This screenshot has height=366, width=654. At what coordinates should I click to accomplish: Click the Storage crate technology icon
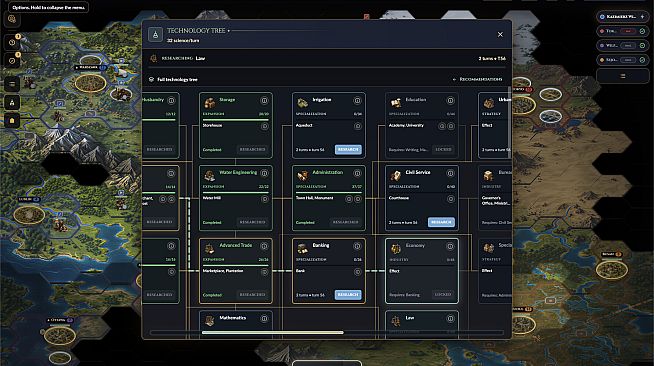[x=209, y=102]
